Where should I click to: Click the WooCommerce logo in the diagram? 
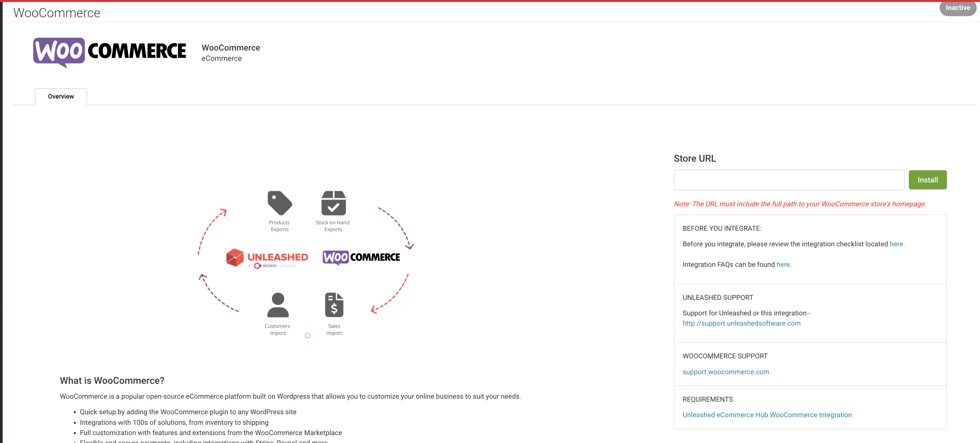(361, 258)
